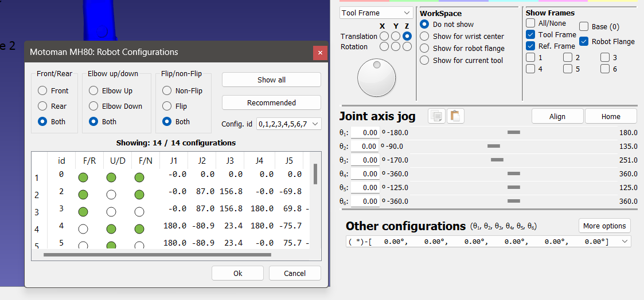Click the copy joint values icon

pos(437,116)
